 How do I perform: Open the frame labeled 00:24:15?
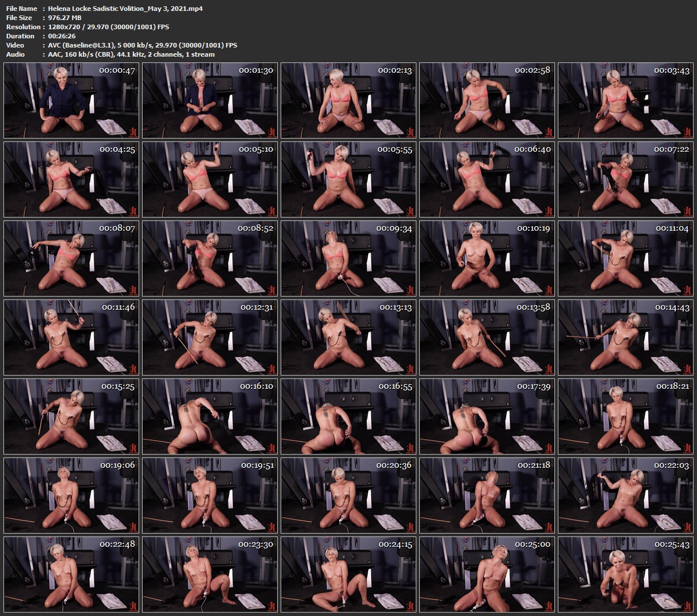(x=349, y=574)
